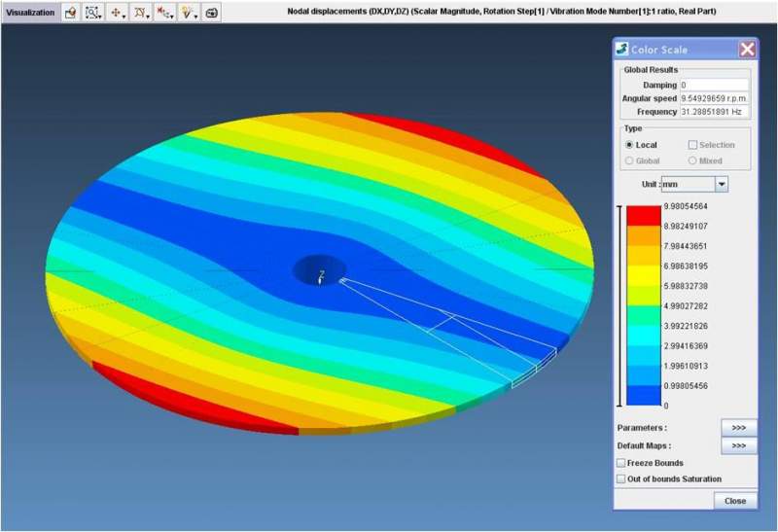Click the Color Scale title icon
The height and width of the screenshot is (532, 778).
pos(622,49)
